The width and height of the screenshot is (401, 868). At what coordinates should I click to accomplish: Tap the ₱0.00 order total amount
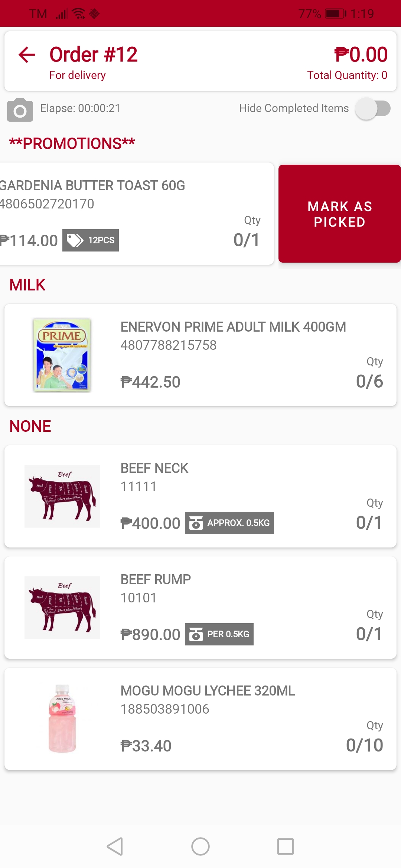coord(361,55)
